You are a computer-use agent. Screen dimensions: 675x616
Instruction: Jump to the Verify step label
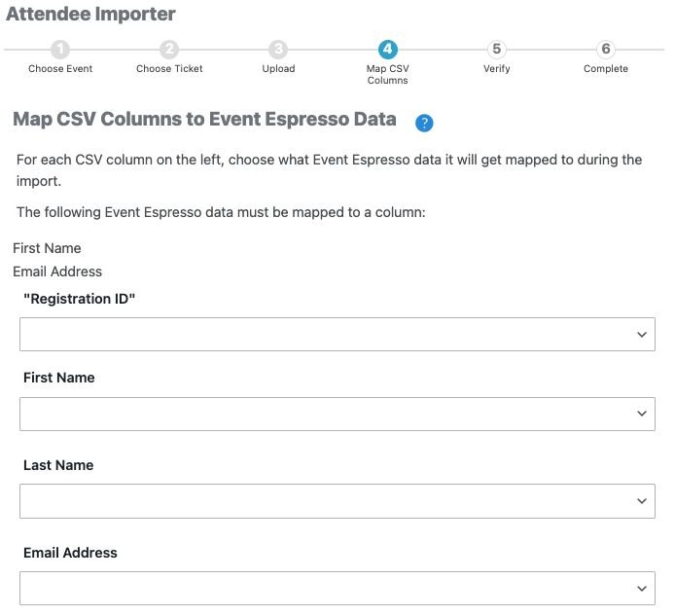pyautogui.click(x=496, y=69)
